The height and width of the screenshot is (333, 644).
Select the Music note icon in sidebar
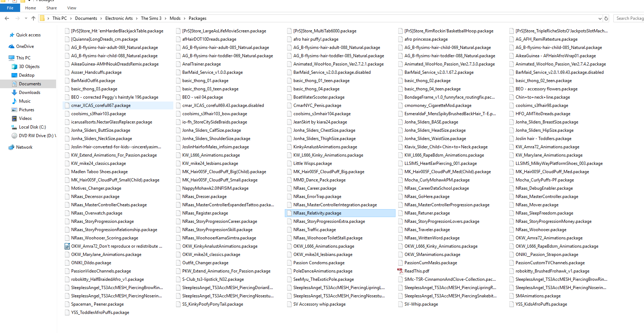[x=14, y=101]
